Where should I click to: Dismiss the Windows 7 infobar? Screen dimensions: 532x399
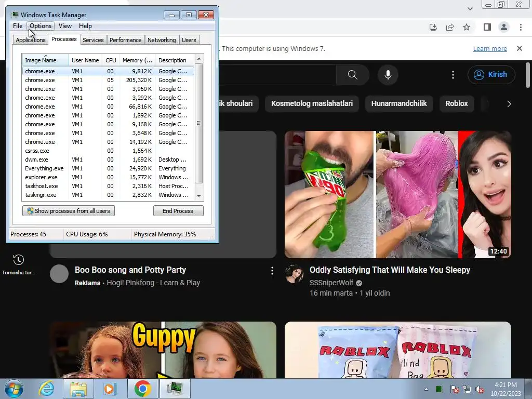520,48
